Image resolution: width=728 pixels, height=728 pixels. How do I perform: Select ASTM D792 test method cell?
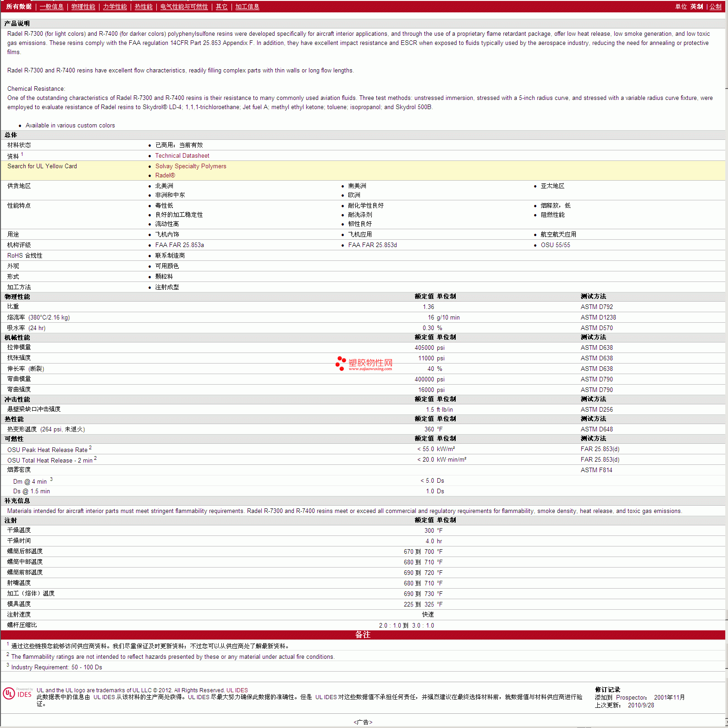pyautogui.click(x=596, y=307)
